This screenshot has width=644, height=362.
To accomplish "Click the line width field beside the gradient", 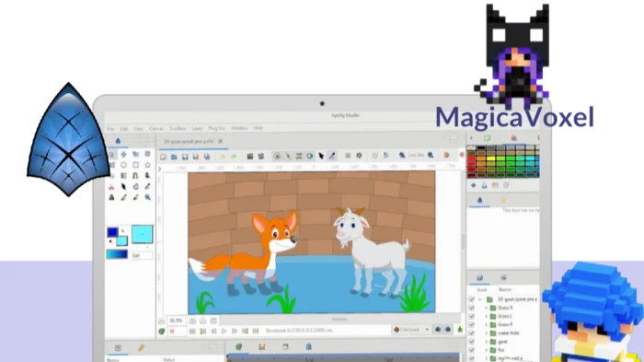I will coord(142,255).
